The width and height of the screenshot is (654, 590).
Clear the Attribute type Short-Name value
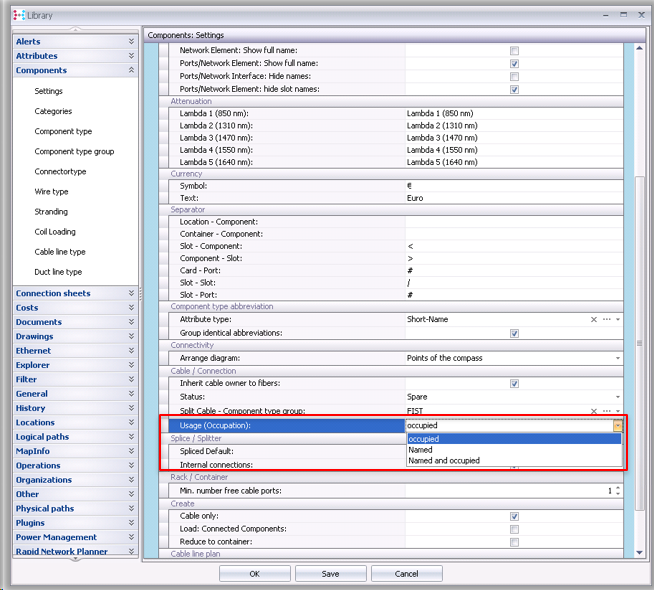[594, 319]
